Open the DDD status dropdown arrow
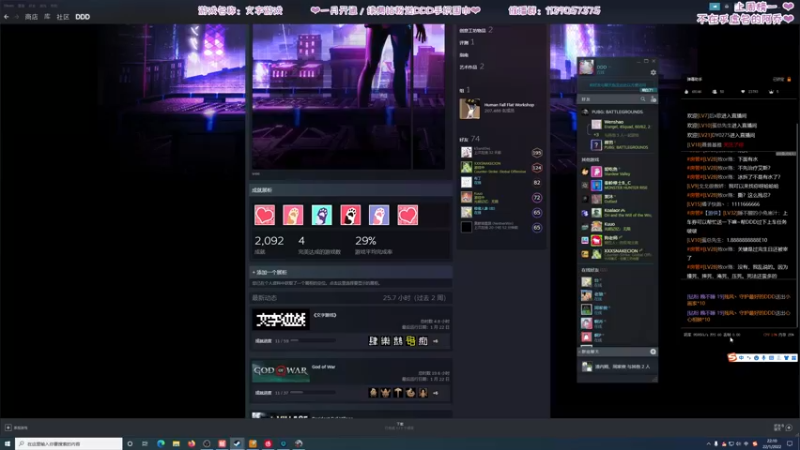 coord(609,67)
